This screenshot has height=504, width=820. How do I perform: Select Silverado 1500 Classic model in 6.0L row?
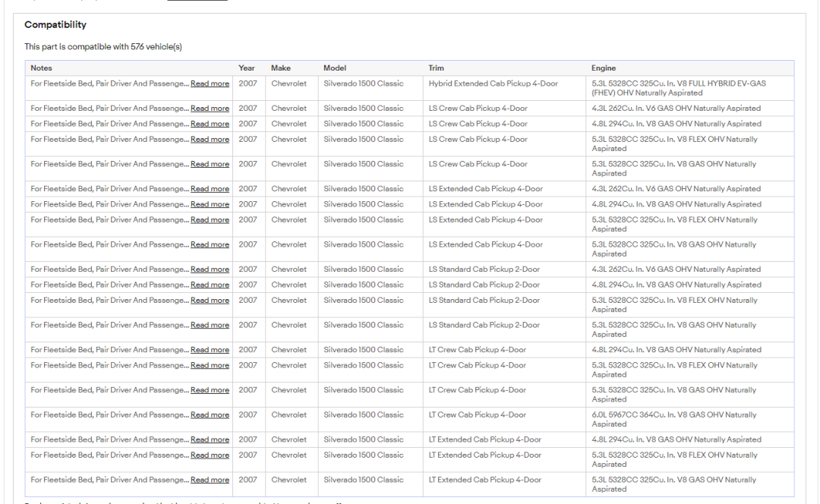point(364,414)
